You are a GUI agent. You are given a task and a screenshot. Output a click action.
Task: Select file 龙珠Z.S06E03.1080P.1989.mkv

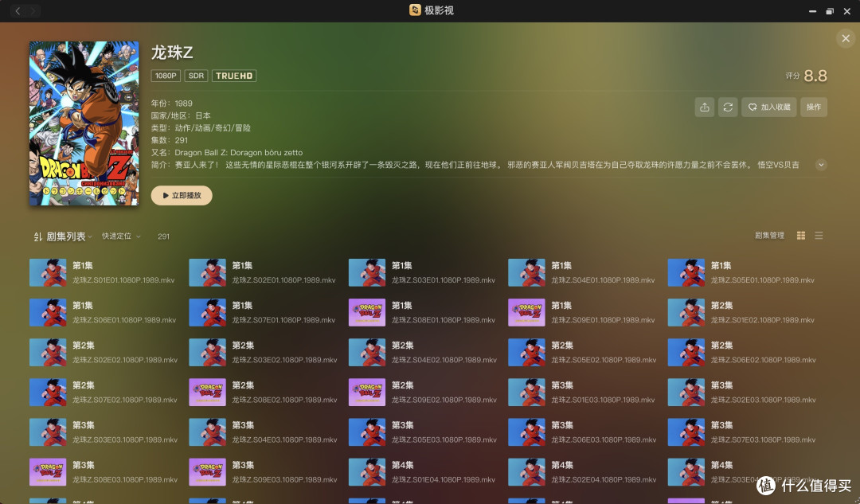click(604, 440)
